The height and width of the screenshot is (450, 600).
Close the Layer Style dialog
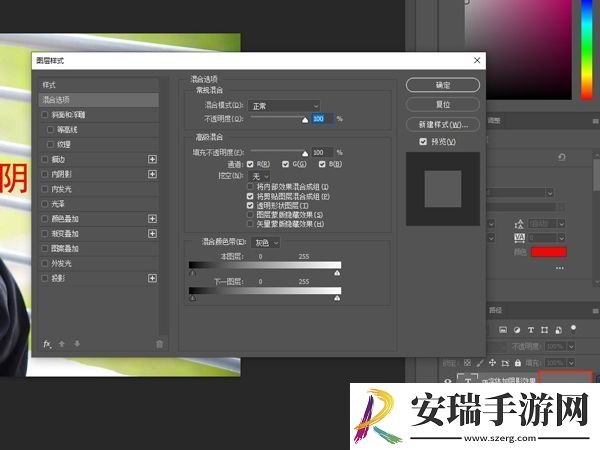click(477, 60)
